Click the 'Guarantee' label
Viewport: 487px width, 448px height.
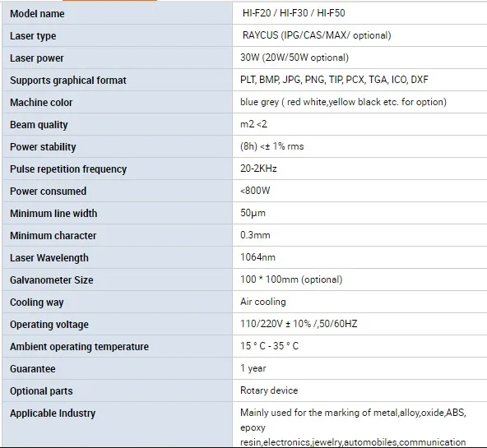(33, 369)
